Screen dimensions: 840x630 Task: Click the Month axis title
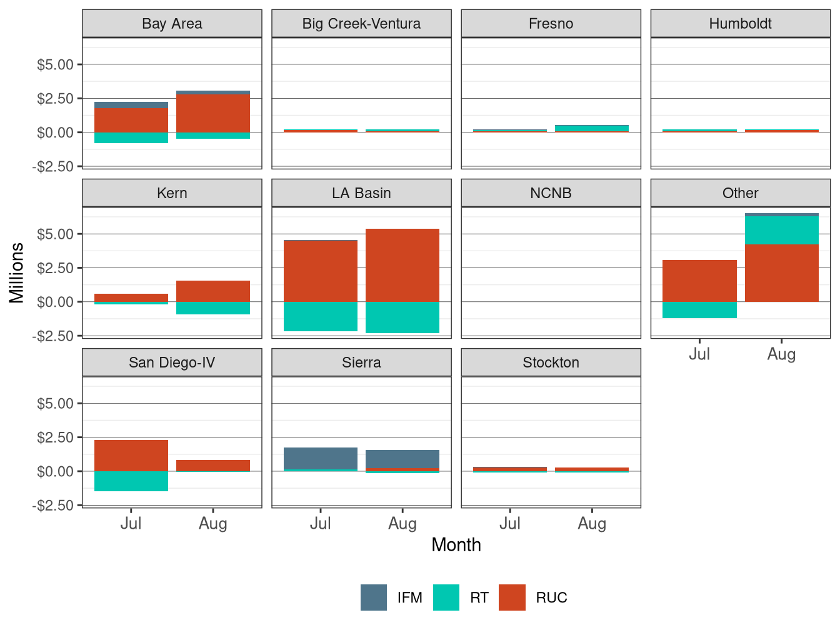click(456, 545)
